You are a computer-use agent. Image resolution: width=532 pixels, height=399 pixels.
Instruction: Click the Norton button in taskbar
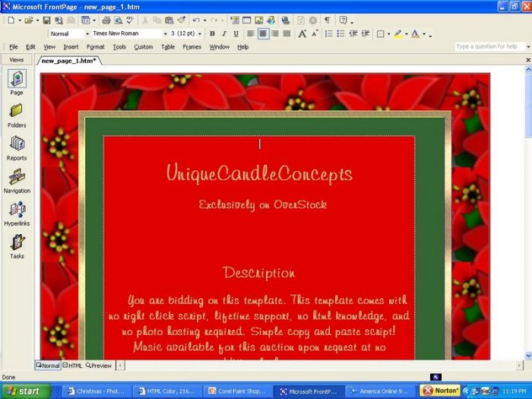tap(440, 391)
